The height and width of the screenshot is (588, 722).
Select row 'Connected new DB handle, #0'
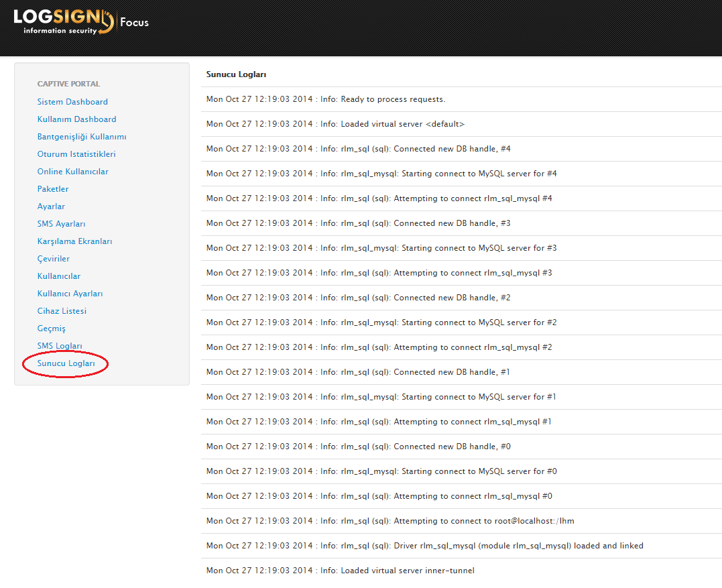click(461, 448)
